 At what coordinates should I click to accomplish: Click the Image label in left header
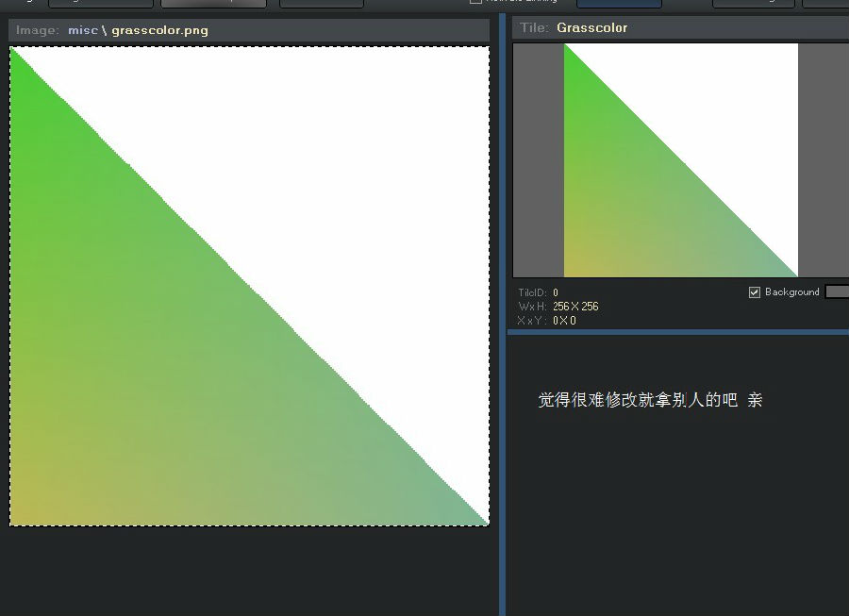click(x=37, y=30)
